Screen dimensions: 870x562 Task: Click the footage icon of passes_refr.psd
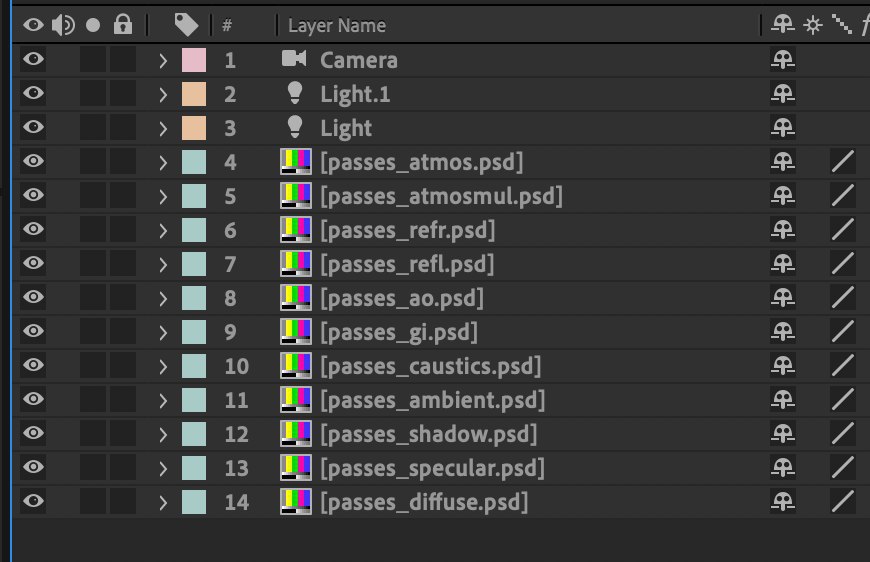pyautogui.click(x=296, y=230)
